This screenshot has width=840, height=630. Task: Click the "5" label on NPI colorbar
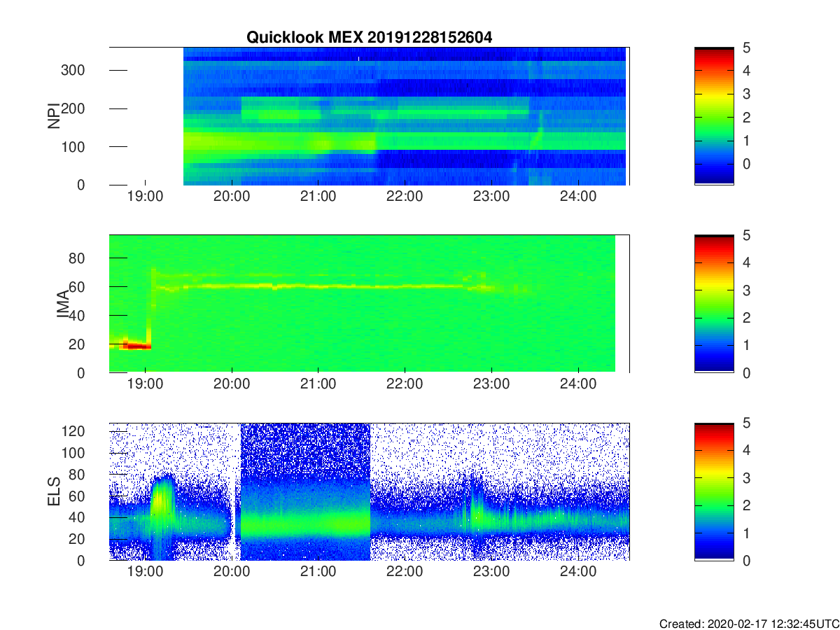pos(746,48)
